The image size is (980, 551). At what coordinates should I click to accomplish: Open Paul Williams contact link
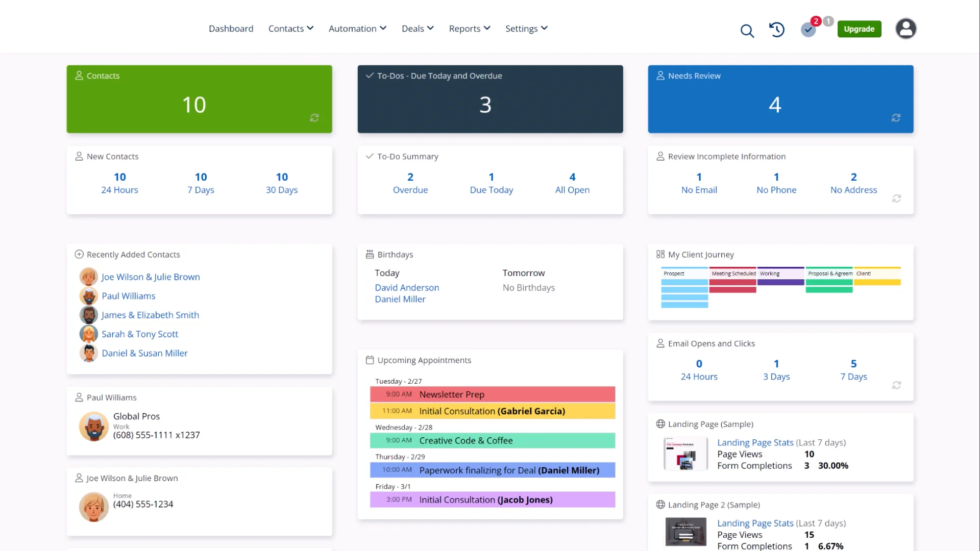128,296
